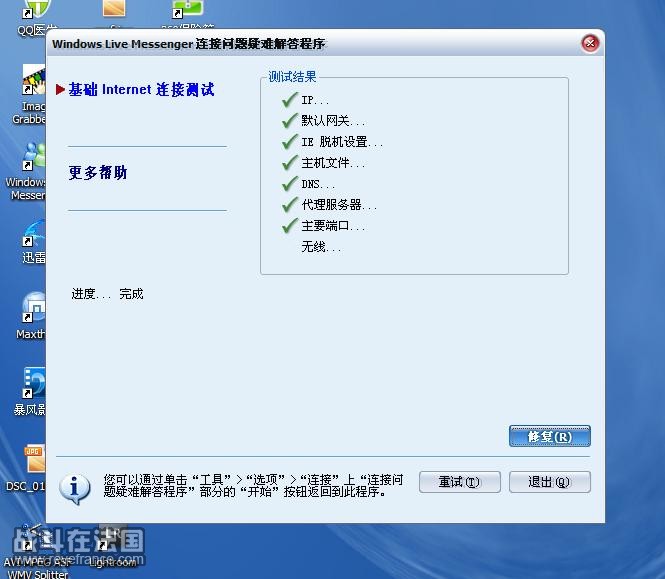The image size is (665, 579).
Task: Click the 退出(Q) exit button
Action: tap(550, 482)
